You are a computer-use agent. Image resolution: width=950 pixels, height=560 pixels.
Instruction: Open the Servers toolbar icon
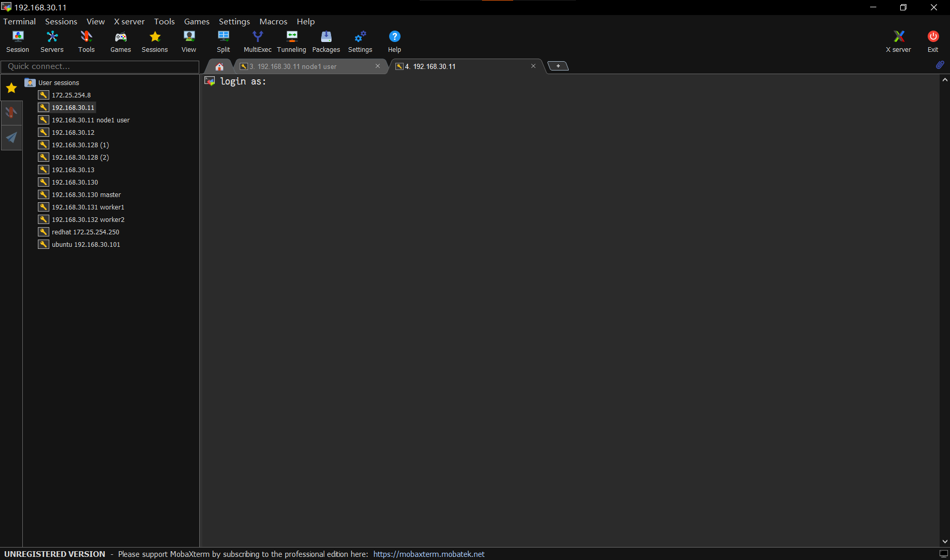click(52, 41)
